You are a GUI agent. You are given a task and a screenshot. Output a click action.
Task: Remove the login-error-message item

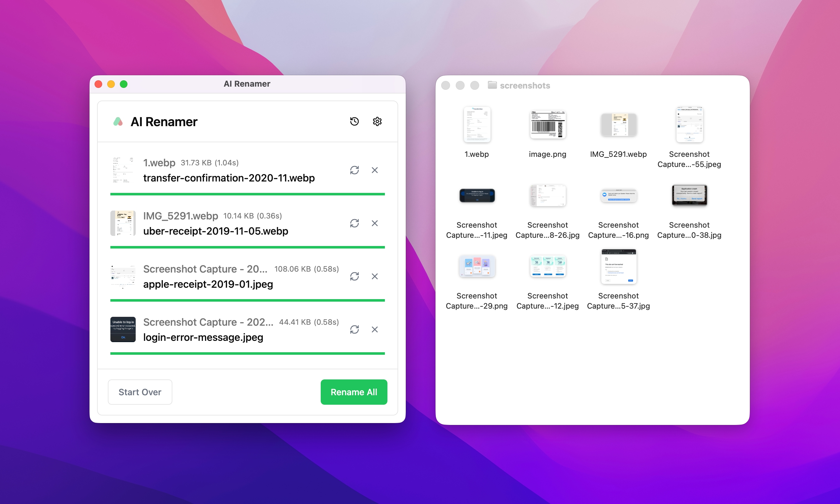(x=375, y=329)
